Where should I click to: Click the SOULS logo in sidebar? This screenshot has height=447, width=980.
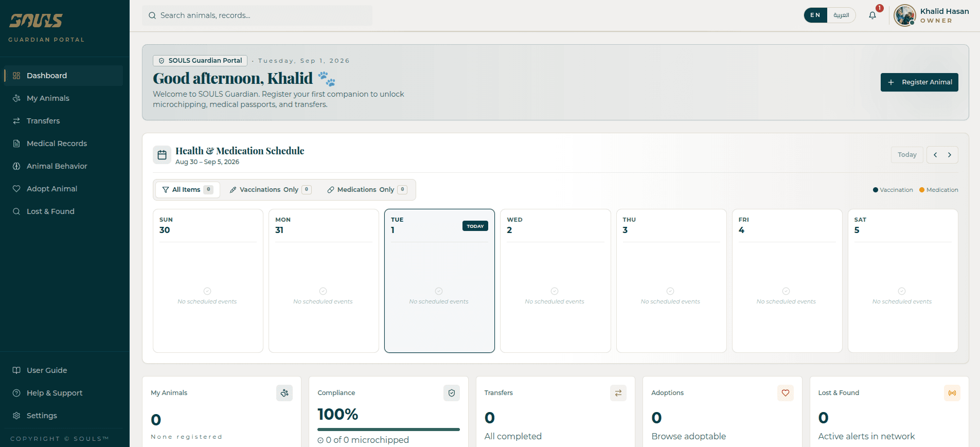(x=36, y=21)
